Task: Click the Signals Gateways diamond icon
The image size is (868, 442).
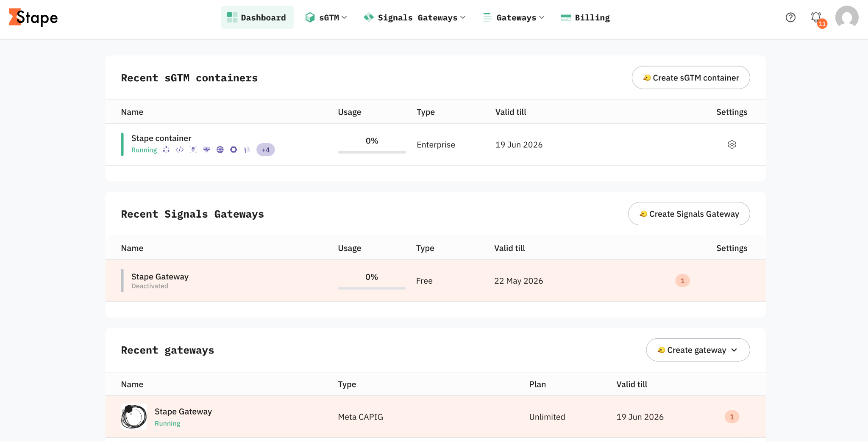Action: pos(369,17)
